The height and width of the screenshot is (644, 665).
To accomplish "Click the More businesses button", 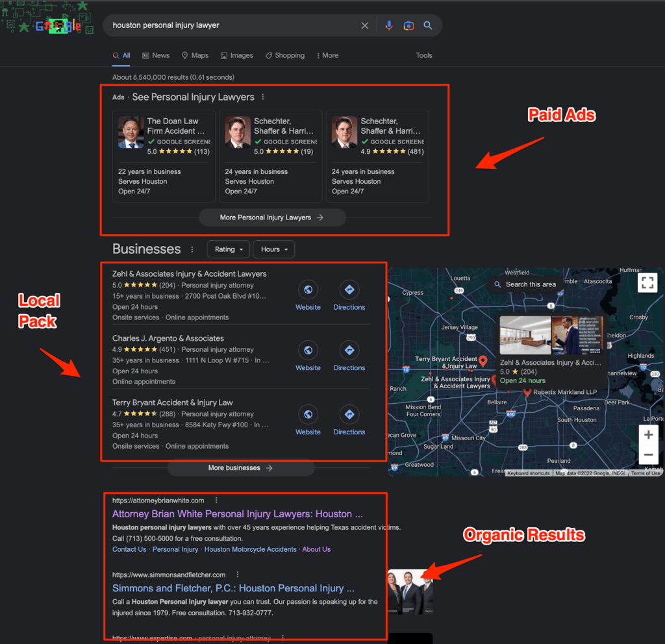I will pyautogui.click(x=240, y=468).
